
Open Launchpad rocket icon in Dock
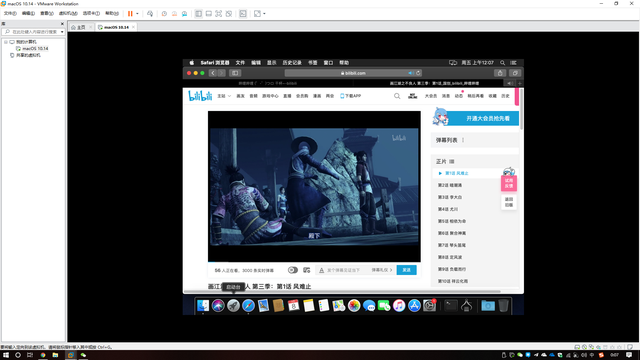233,306
